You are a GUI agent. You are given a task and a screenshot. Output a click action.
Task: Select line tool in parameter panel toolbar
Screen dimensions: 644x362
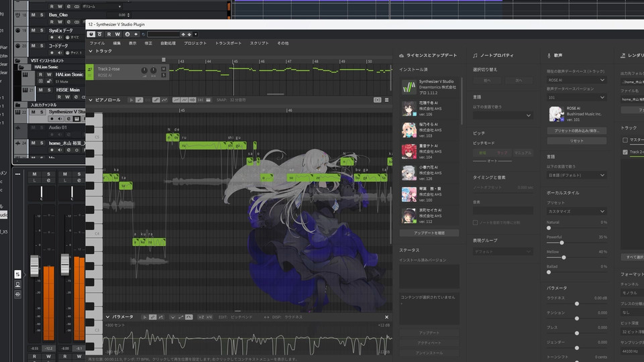point(161,317)
